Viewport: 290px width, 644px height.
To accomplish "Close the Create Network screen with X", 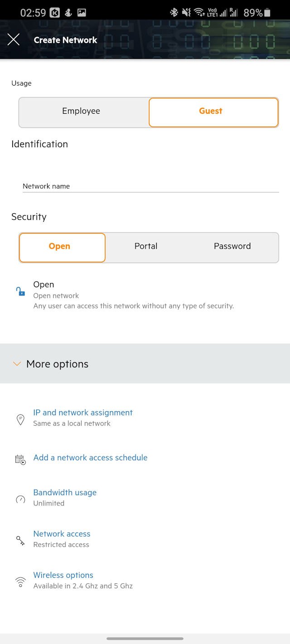I will click(x=14, y=40).
